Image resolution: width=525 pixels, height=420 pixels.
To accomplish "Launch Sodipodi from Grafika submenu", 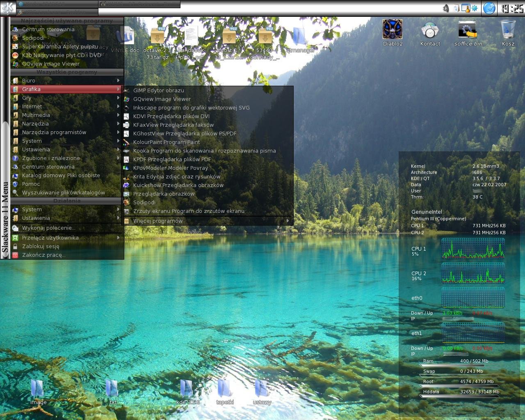I will pos(208,202).
